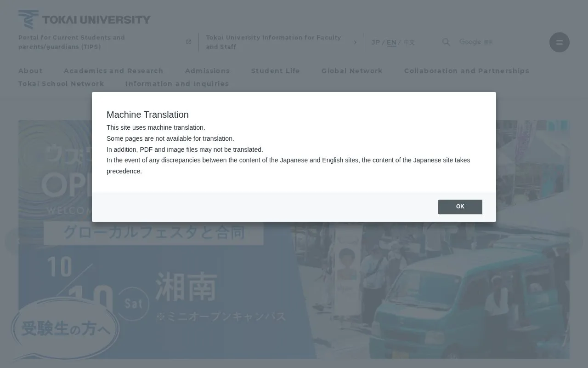
Task: Open the external link icon beside TIPS portal
Action: pyautogui.click(x=188, y=42)
